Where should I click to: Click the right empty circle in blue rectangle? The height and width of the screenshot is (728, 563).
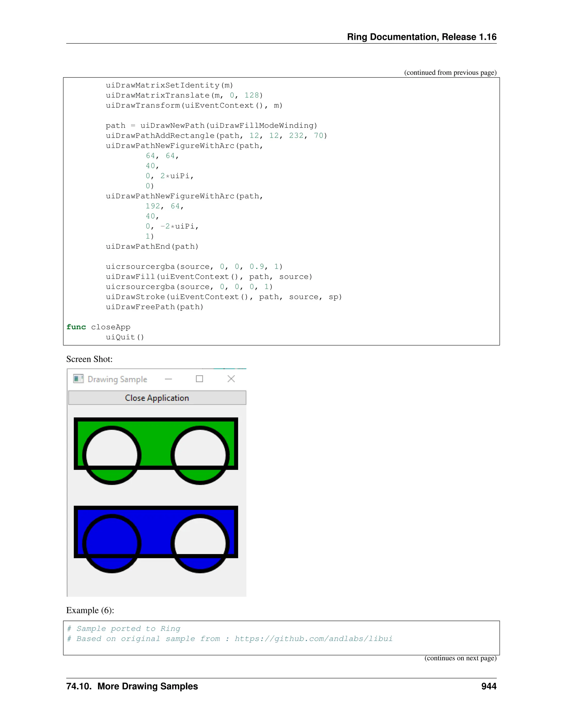[200, 538]
